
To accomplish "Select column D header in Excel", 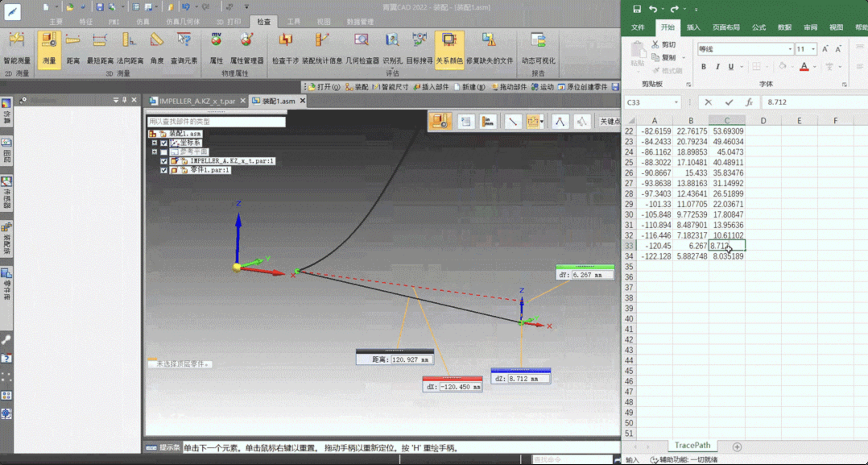I will tap(763, 120).
